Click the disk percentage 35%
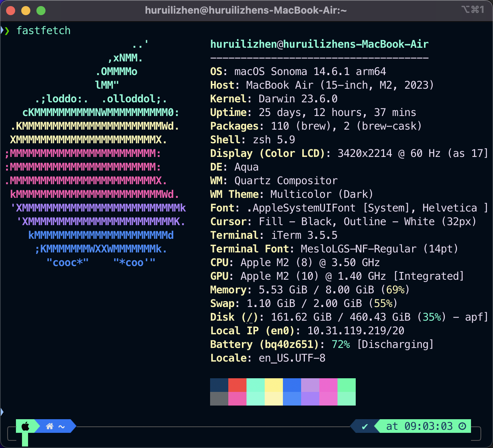The image size is (493, 448). pos(432,317)
